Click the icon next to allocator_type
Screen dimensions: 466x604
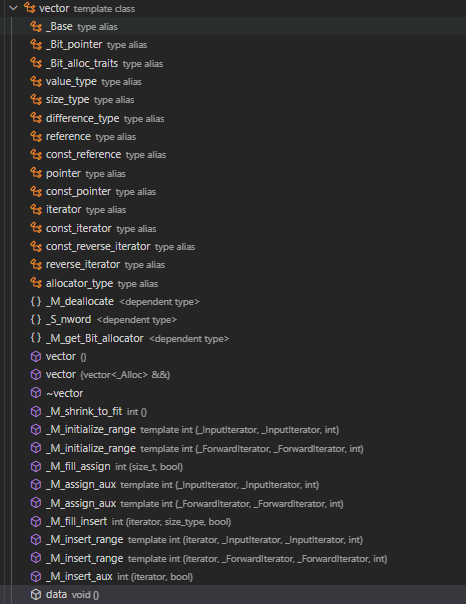[x=36, y=283]
